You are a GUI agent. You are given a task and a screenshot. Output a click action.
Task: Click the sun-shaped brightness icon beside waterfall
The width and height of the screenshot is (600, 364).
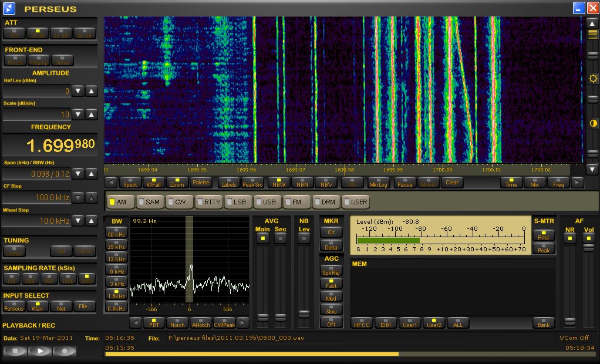tap(593, 79)
